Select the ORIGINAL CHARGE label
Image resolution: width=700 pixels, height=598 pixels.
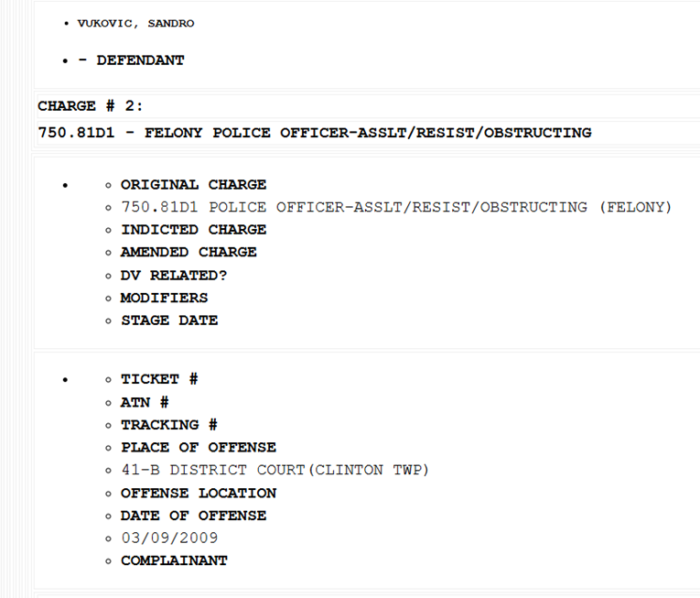(193, 184)
